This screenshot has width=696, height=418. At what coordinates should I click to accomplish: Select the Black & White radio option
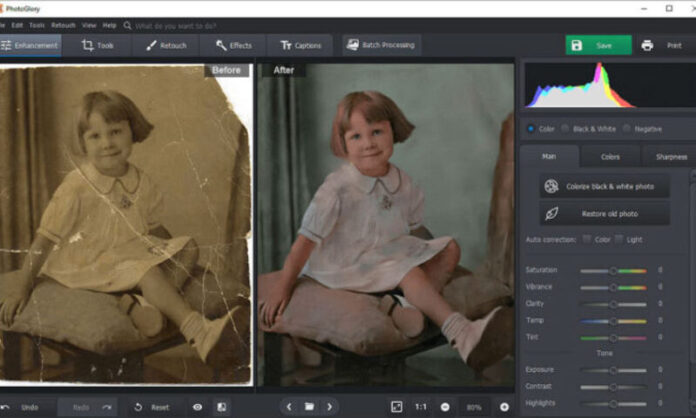click(x=565, y=128)
